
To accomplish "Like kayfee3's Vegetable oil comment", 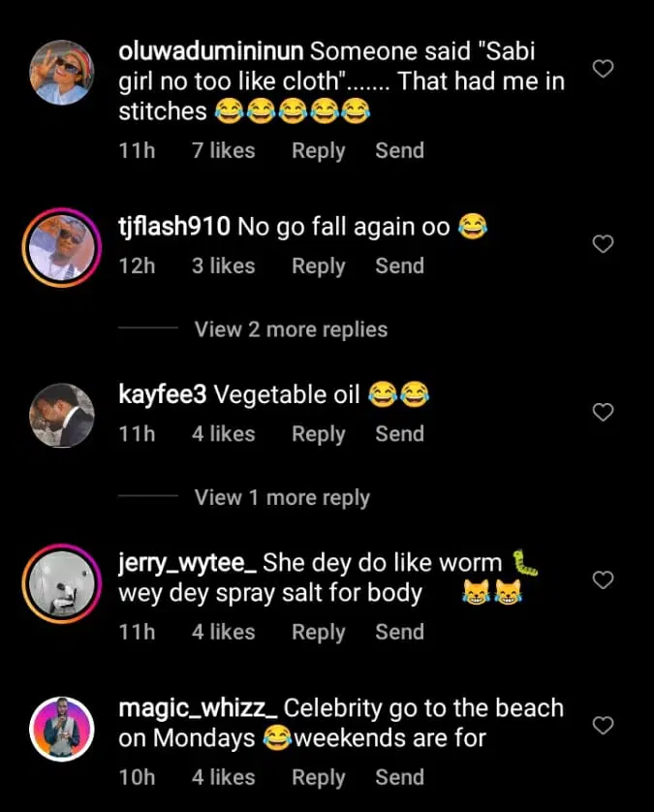I will [x=603, y=413].
